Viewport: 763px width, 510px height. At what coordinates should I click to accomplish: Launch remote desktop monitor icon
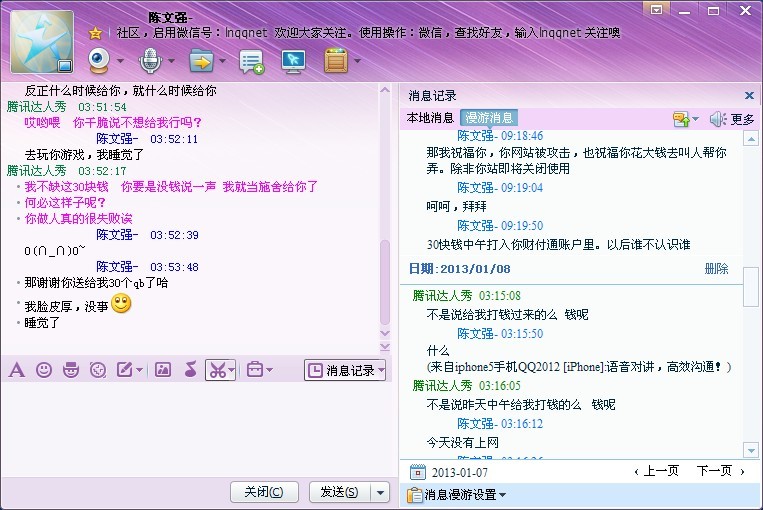click(293, 62)
